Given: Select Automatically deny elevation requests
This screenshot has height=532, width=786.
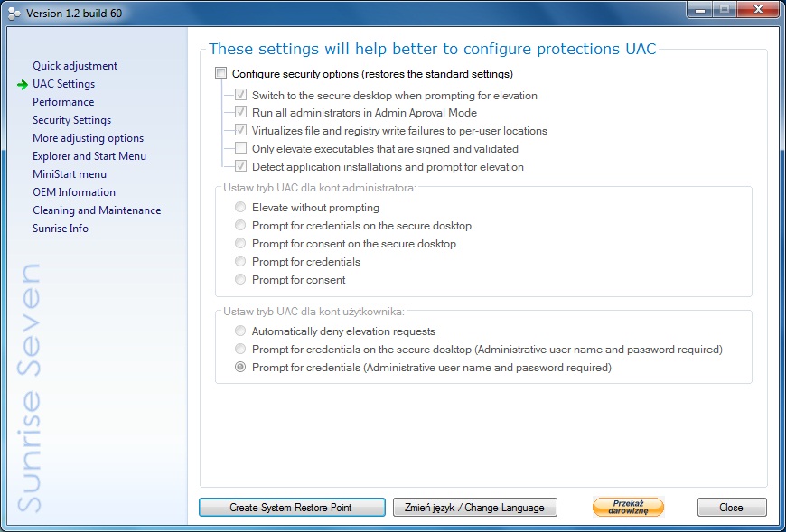Looking at the screenshot, I should coord(241,331).
